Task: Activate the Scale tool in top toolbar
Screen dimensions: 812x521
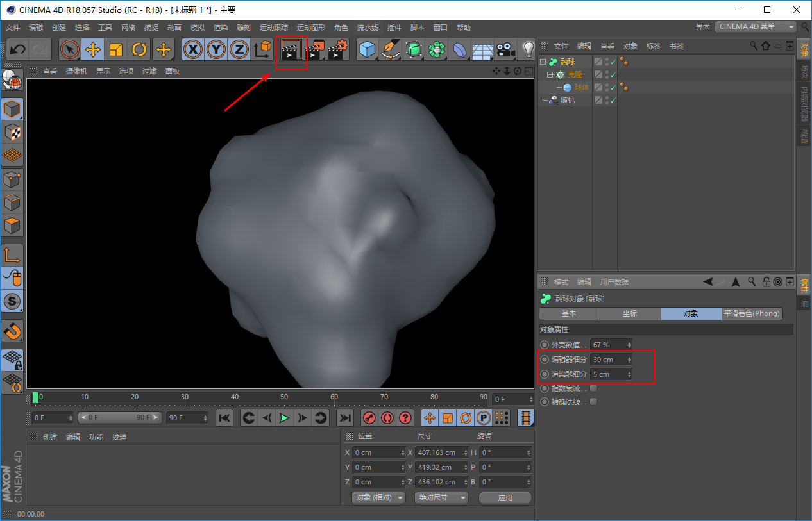Action: click(x=116, y=49)
